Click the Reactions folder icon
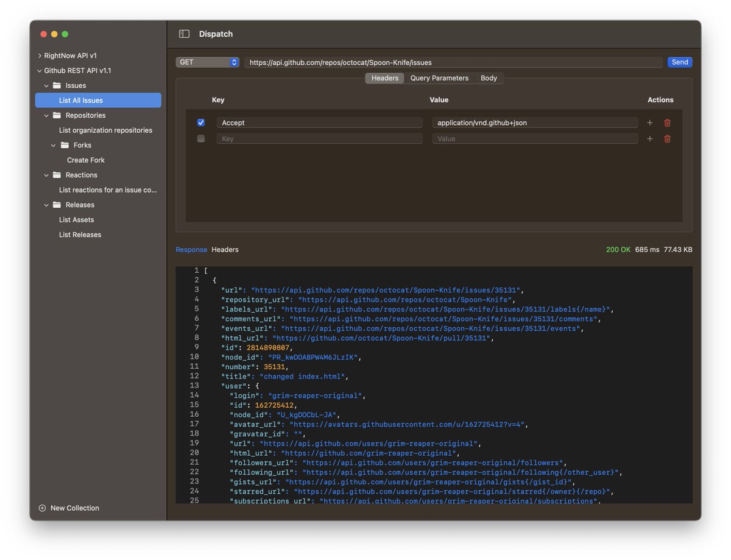 coord(55,175)
